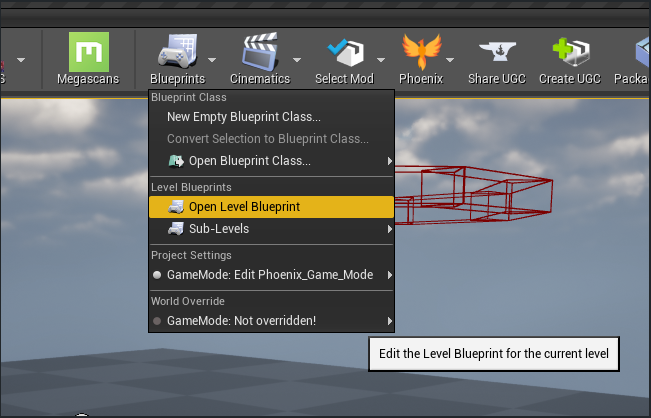Open the Cinematics clapperboard icon

[260, 51]
